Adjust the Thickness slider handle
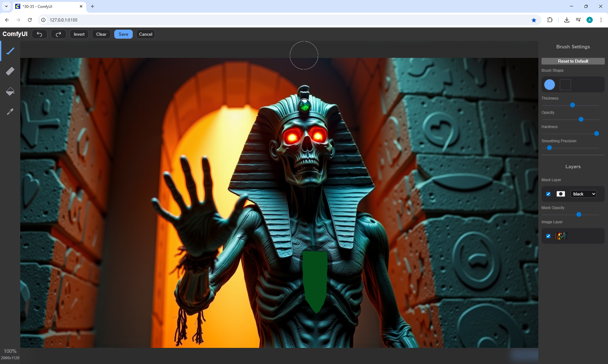Screen dimensions: 608x364 click(573, 105)
